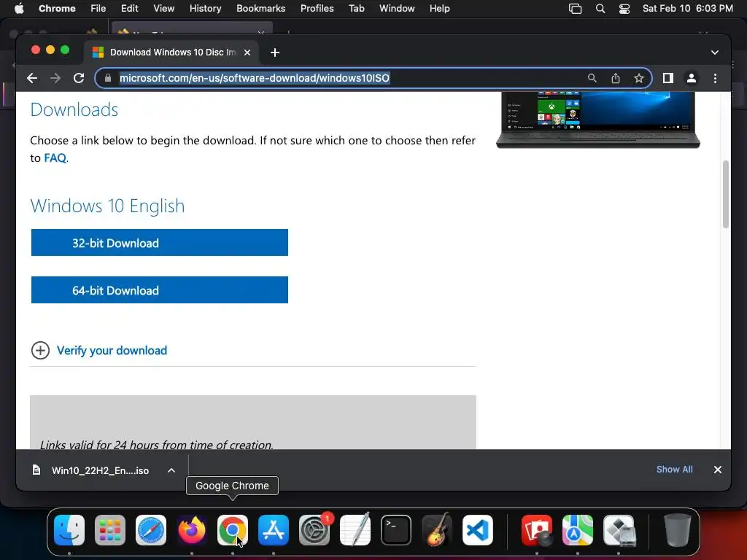Open Photo Booth from the Dock

(537, 530)
